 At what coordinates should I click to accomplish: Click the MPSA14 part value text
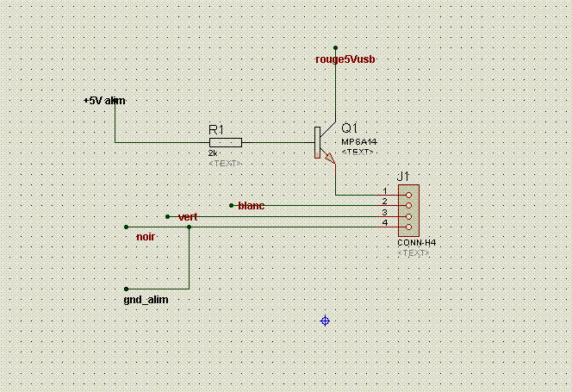tap(359, 141)
